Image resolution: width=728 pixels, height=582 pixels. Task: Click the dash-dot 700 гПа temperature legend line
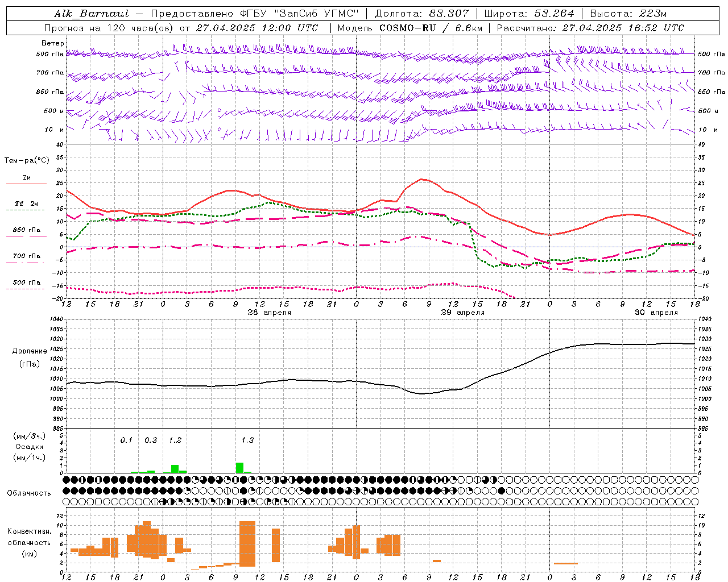click(x=26, y=263)
